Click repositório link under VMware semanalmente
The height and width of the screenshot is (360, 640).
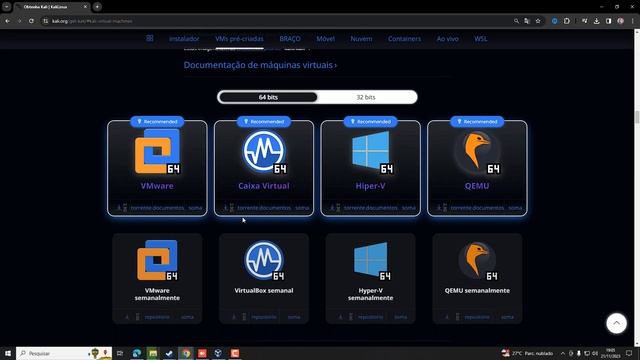coord(157,317)
